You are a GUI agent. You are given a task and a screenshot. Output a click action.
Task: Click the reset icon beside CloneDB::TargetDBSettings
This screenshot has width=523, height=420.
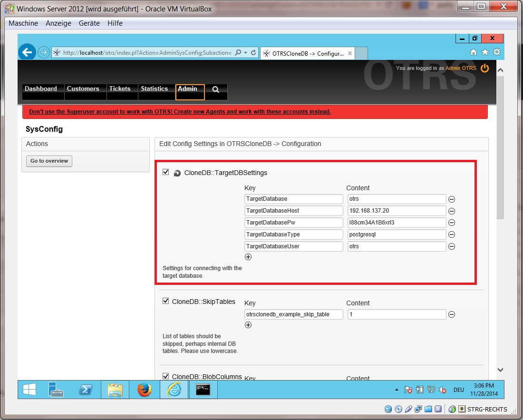point(177,173)
